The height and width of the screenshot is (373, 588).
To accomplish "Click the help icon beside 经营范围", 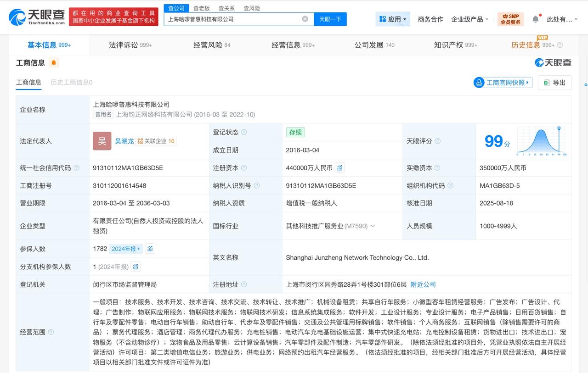I will coord(51,332).
